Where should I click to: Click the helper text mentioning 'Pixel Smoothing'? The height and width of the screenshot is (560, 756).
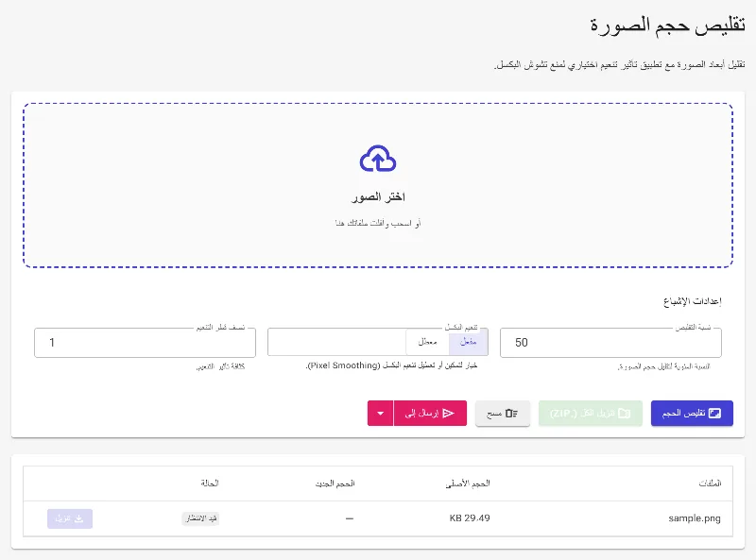click(x=391, y=365)
